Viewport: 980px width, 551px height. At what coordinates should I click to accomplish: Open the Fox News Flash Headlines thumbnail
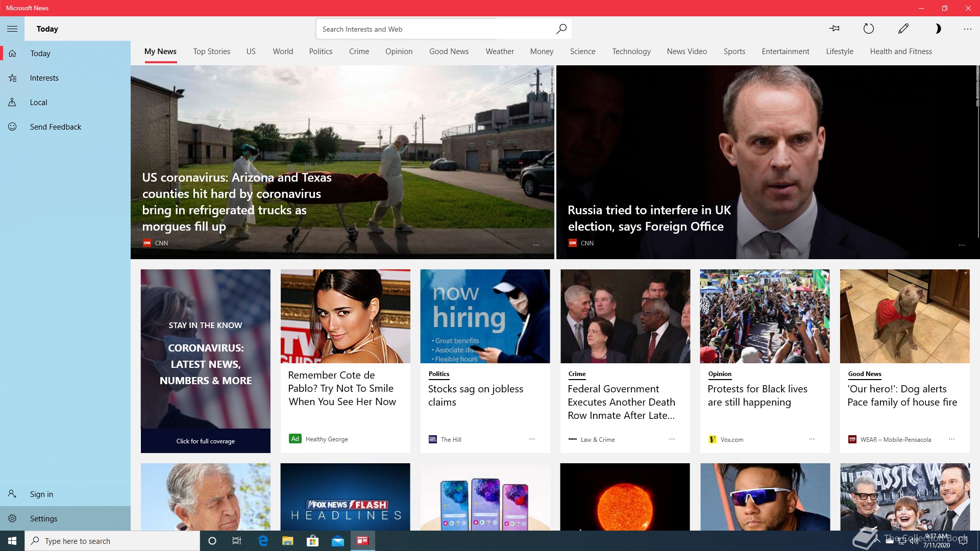coord(346,497)
